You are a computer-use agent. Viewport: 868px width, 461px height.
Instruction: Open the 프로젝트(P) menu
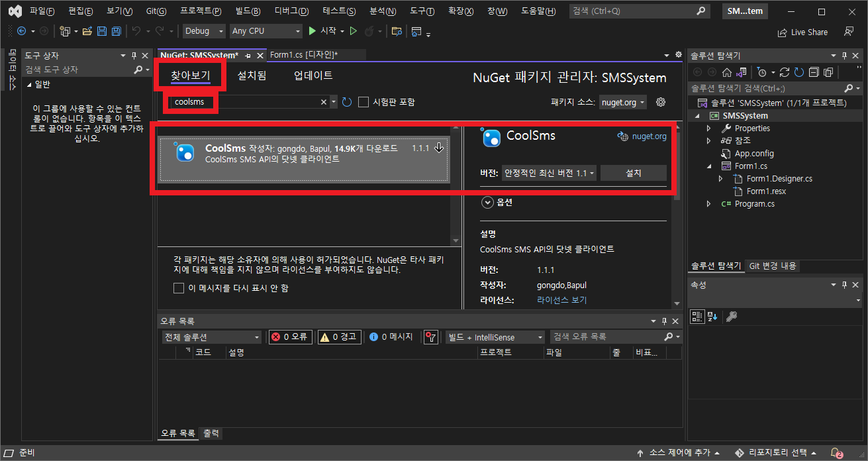point(201,11)
